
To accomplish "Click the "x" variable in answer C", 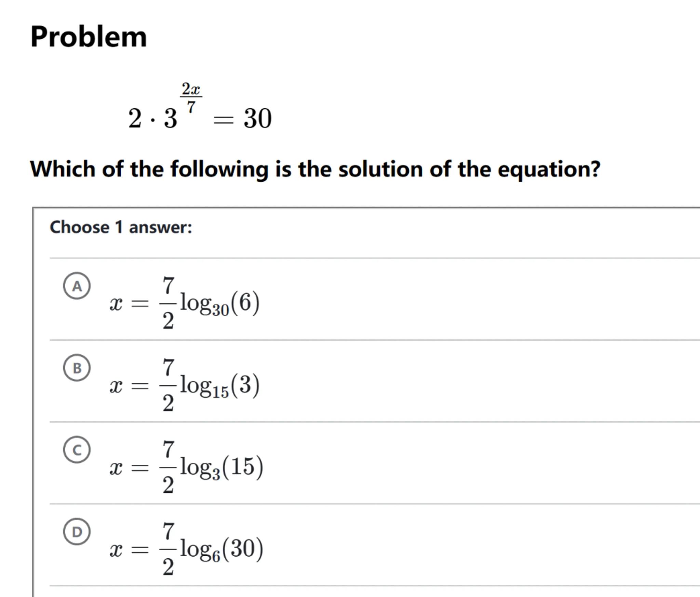I will pyautogui.click(x=116, y=468).
